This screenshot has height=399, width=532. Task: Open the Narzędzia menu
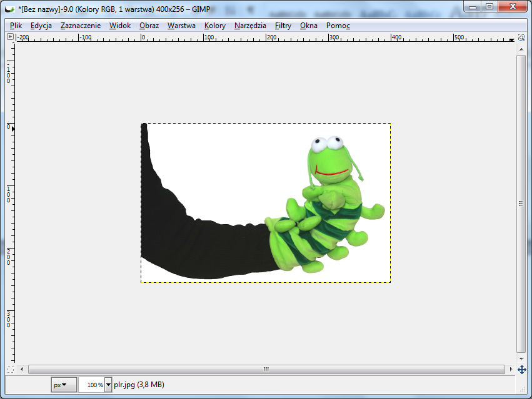(251, 26)
